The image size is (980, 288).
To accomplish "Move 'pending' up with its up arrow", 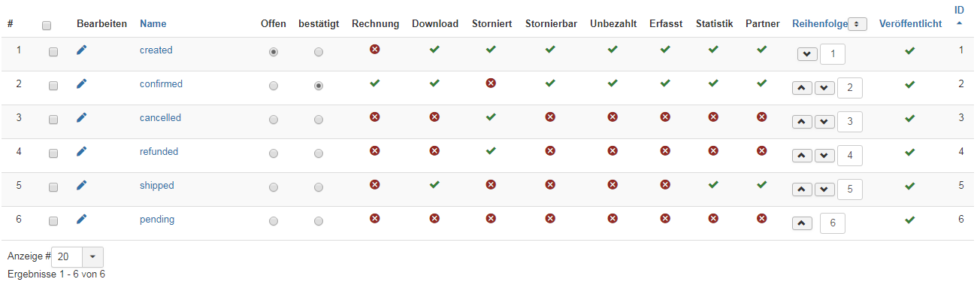I will point(803,223).
